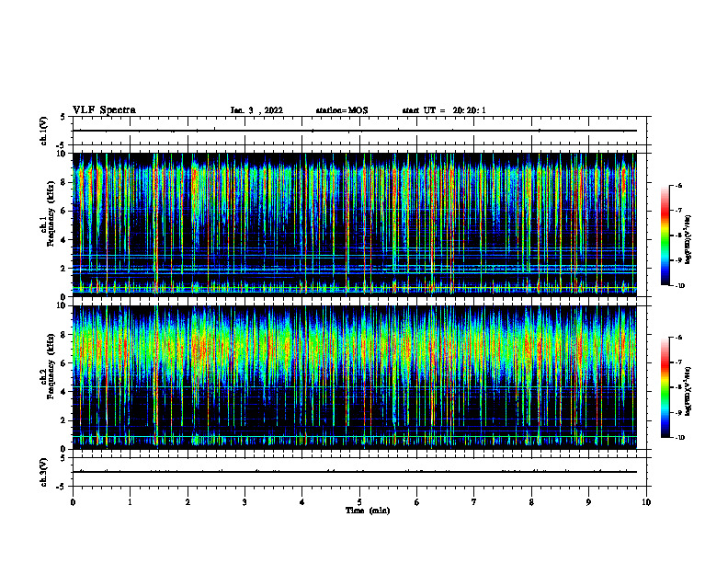
Task: Click the time axis tick label "0"
Action: pos(73,502)
